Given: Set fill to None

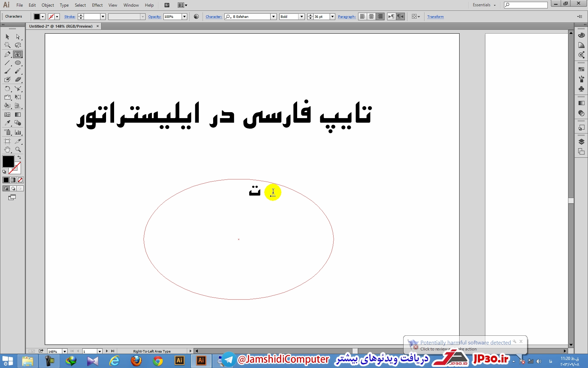Looking at the screenshot, I should pos(20,180).
